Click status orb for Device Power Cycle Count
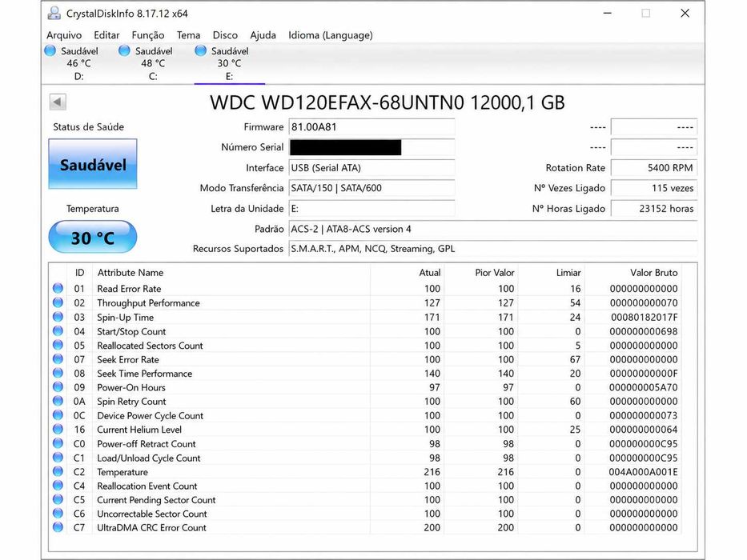 58,415
